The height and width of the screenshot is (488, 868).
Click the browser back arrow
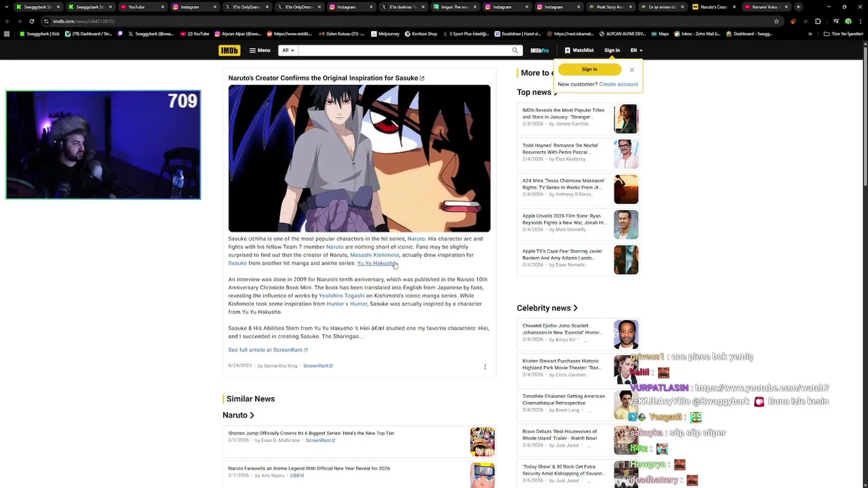(x=7, y=21)
